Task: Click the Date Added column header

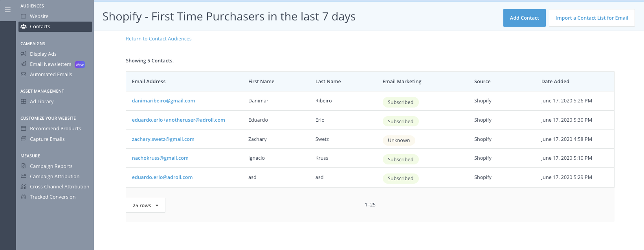Action: (x=555, y=81)
